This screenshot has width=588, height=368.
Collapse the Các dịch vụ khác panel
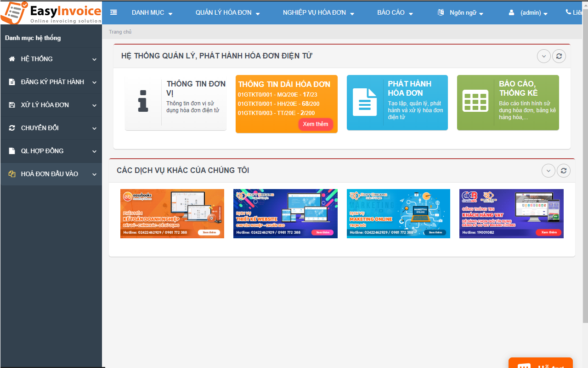(x=548, y=171)
